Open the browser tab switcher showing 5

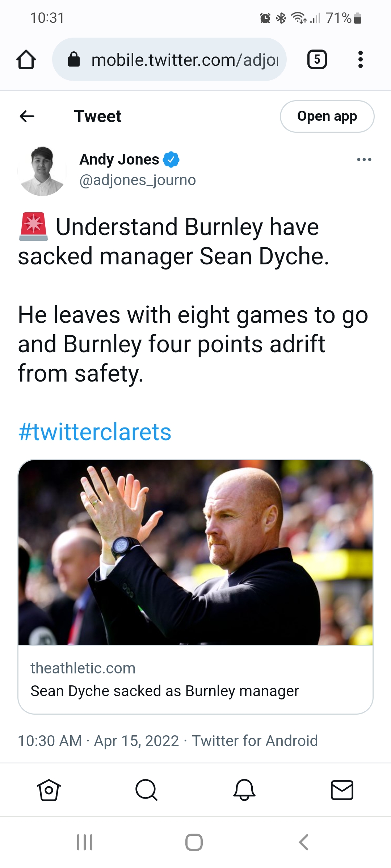pyautogui.click(x=317, y=60)
